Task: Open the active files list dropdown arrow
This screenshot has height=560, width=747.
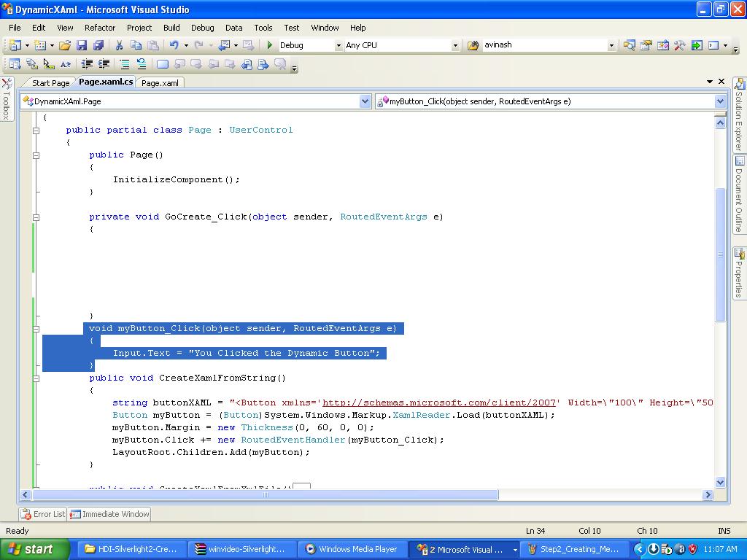Action: tap(710, 82)
